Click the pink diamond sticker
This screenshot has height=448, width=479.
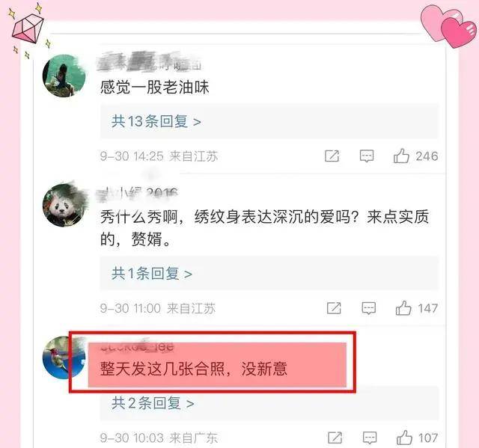[x=28, y=28]
